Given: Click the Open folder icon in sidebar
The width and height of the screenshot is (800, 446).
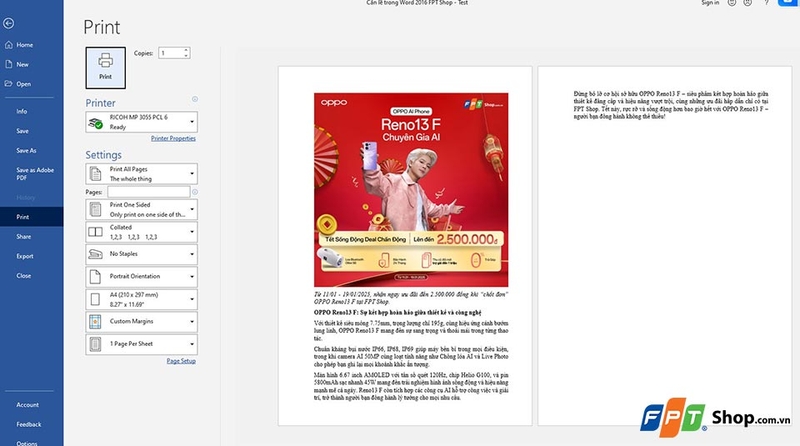Looking at the screenshot, I should [x=9, y=84].
